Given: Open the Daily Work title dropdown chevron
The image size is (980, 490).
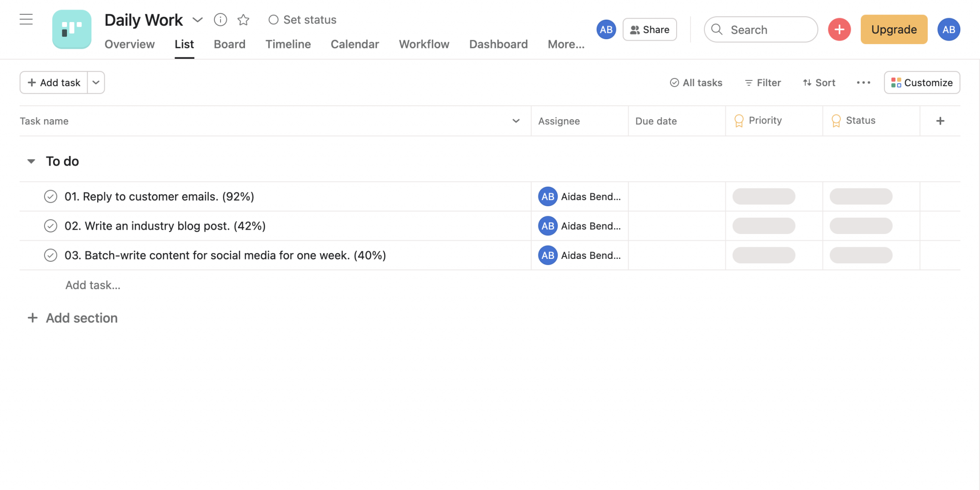Looking at the screenshot, I should click(198, 20).
